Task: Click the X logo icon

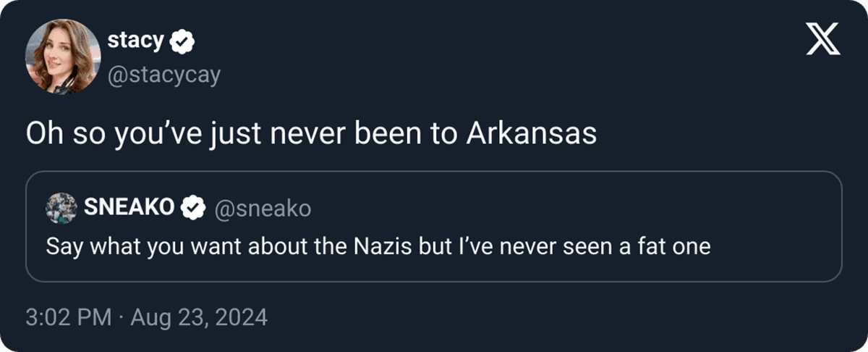Action: pyautogui.click(x=823, y=38)
